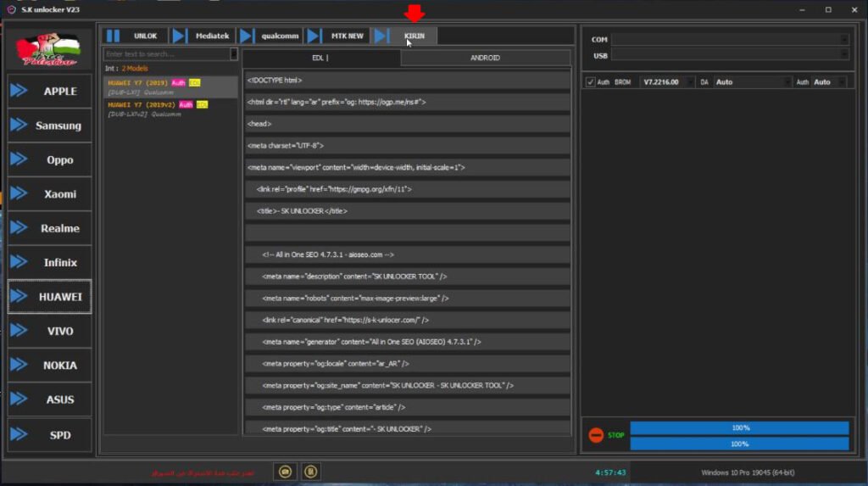868x486 pixels.
Task: Click the Free Palestine logo image
Action: [x=47, y=50]
